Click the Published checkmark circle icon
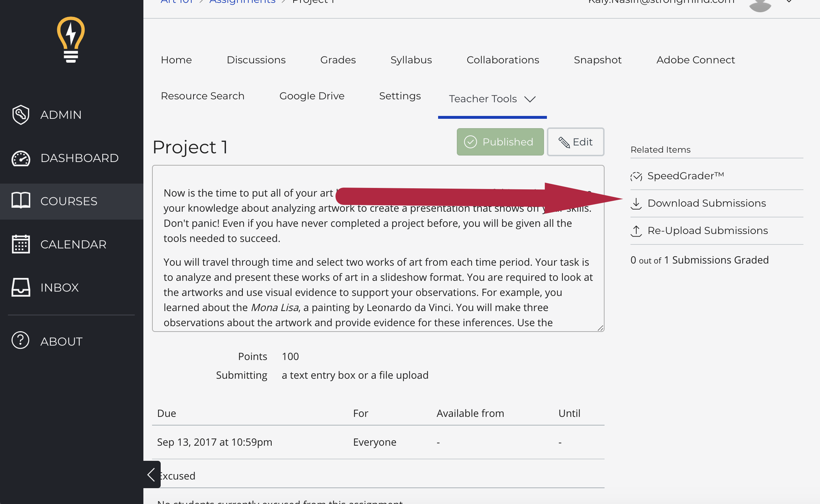 click(471, 142)
